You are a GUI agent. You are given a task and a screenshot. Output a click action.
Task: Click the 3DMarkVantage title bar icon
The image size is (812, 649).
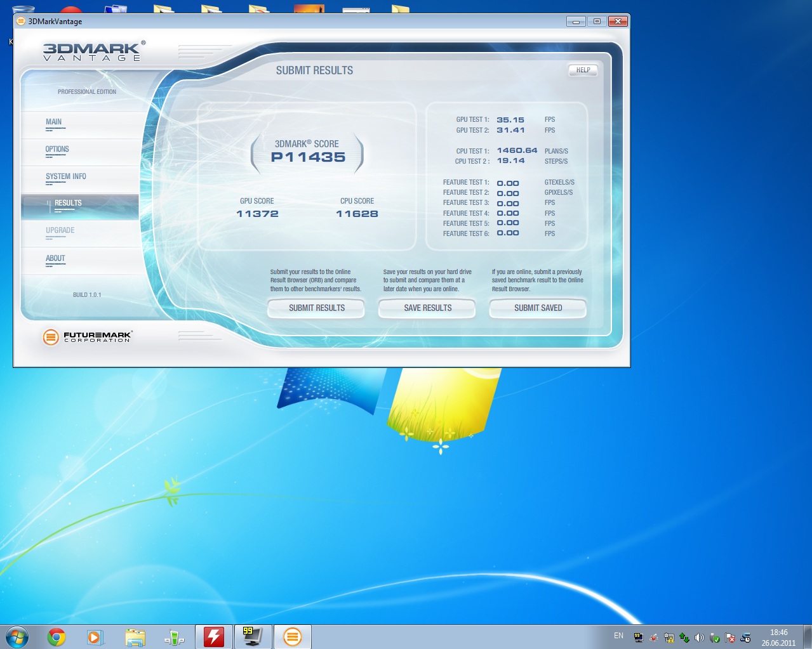click(20, 21)
